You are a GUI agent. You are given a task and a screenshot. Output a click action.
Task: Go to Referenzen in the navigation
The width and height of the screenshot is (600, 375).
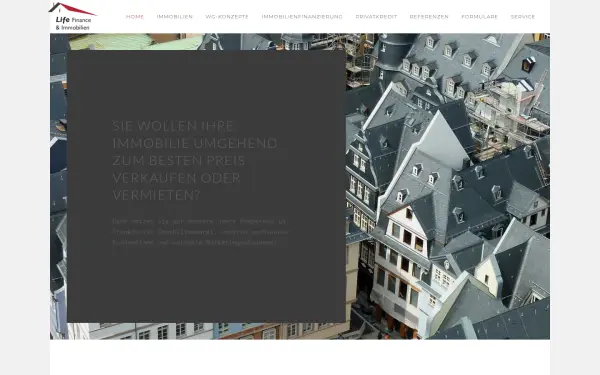pos(429,17)
